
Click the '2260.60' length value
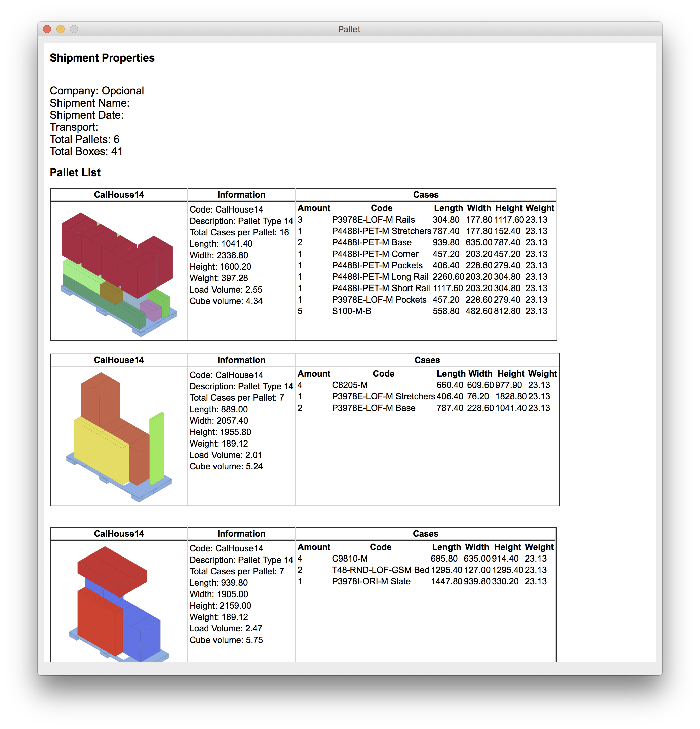(x=448, y=277)
